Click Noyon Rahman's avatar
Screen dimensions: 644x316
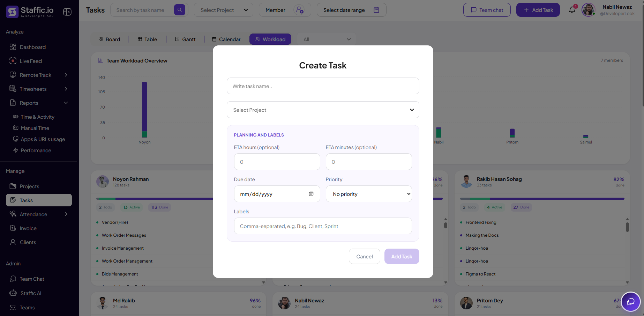pyautogui.click(x=103, y=182)
